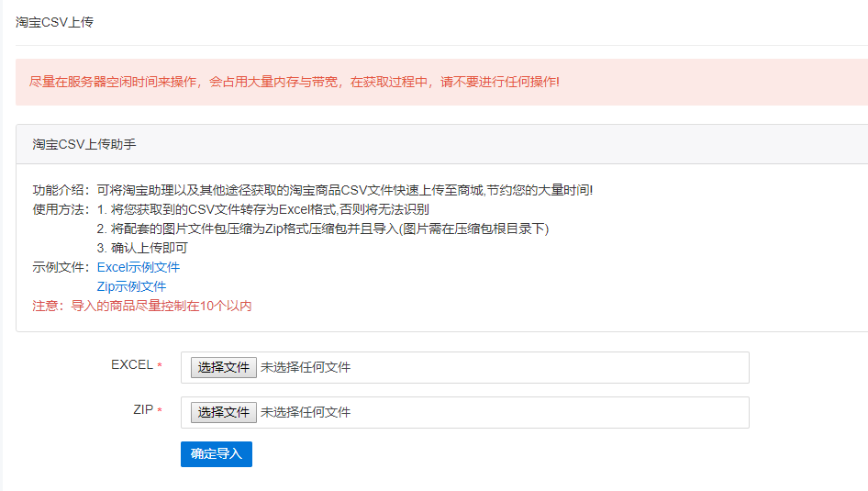The image size is (868, 491).
Task: Click the EXCEL file input field
Action: coord(465,367)
